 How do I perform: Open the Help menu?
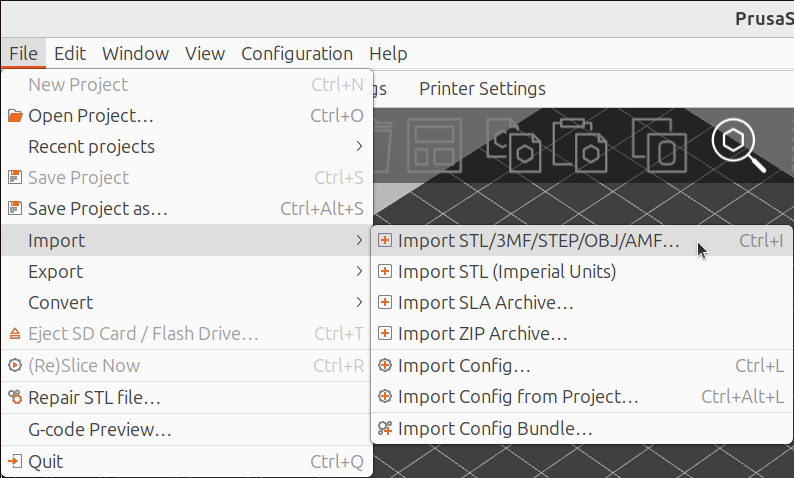(x=388, y=53)
